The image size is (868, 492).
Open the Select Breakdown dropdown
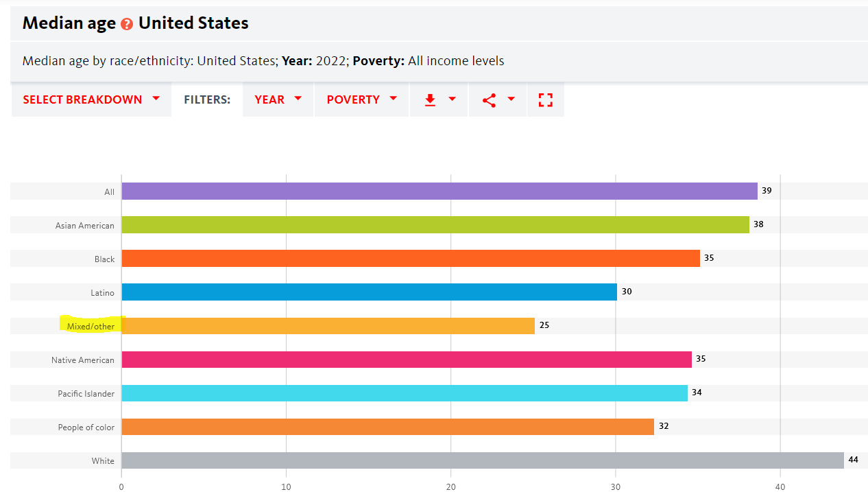click(x=91, y=99)
